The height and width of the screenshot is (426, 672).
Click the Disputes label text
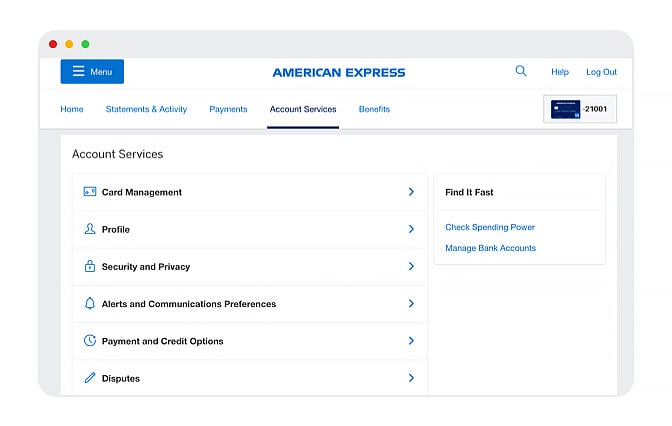point(120,378)
